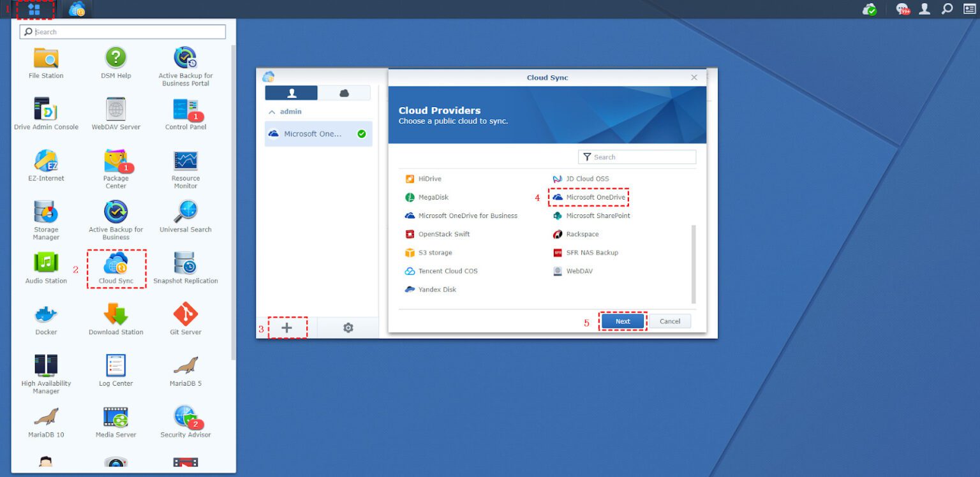980x477 pixels.
Task: Click the magnifier search icon in the top bar
Action: (947, 9)
